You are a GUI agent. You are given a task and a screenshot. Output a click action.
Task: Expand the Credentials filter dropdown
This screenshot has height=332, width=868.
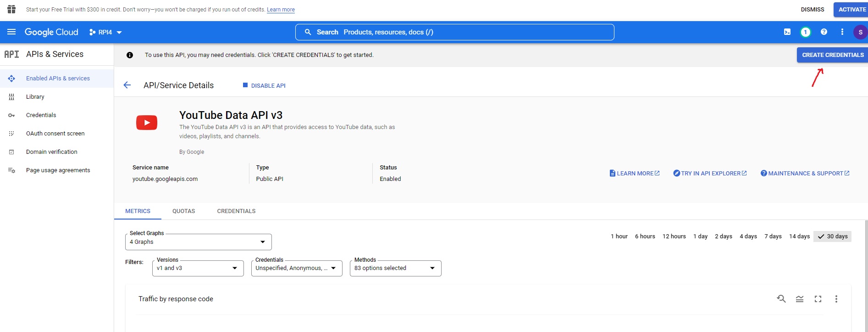click(297, 268)
